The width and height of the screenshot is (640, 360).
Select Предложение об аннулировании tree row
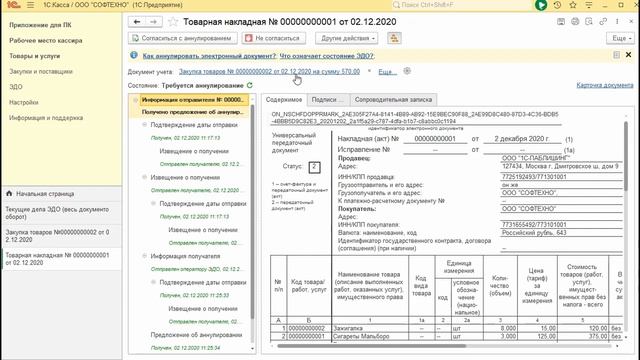pyautogui.click(x=196, y=335)
